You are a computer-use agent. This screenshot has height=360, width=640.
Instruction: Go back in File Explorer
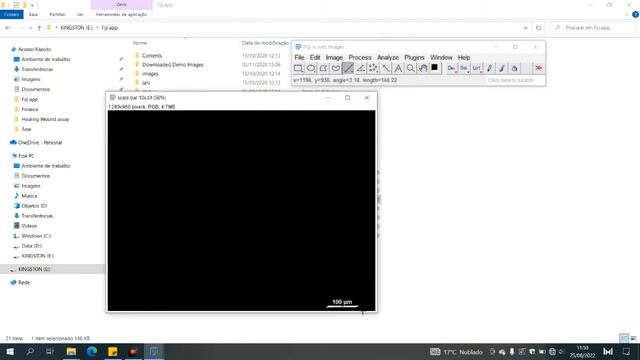[8, 28]
